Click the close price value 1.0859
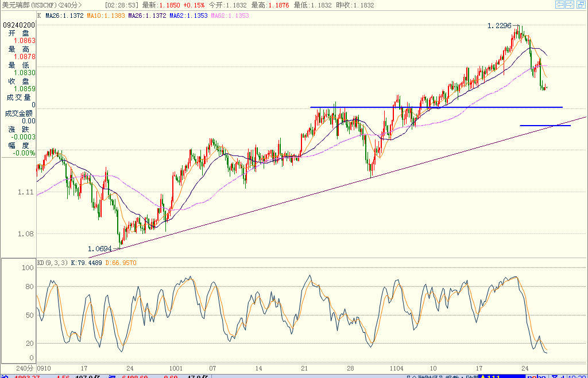 25,89
